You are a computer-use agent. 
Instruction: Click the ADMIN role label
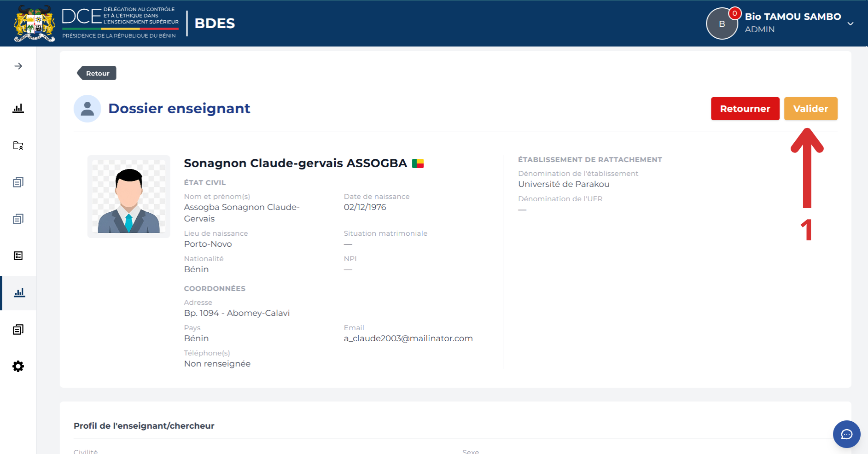[759, 29]
